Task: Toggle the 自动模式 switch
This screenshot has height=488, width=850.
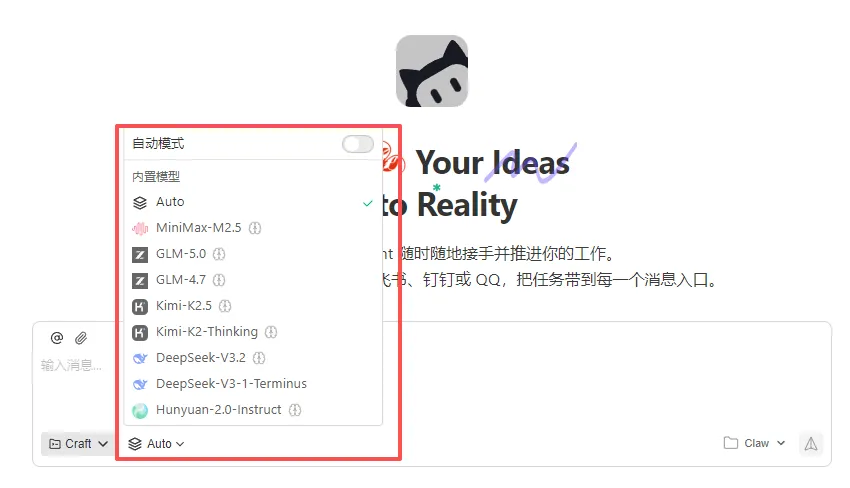Action: [358, 144]
